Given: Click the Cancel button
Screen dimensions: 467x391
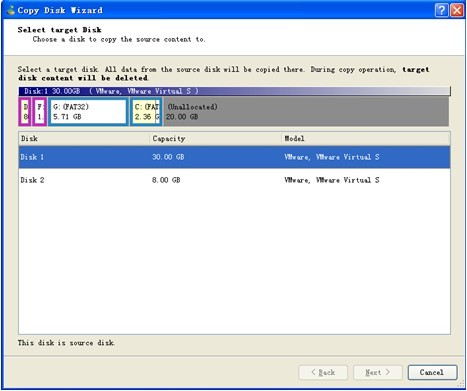Looking at the screenshot, I should (432, 372).
